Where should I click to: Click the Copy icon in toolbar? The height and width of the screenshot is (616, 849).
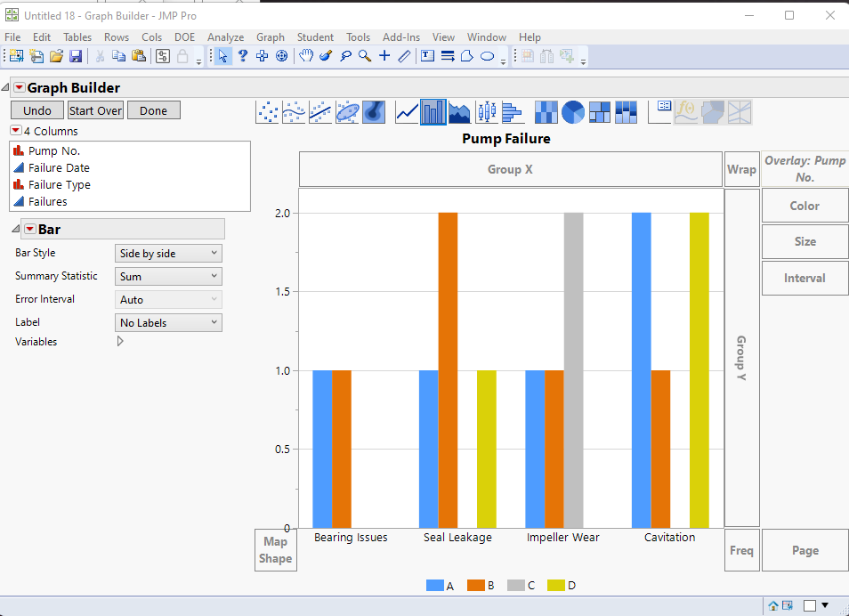pos(118,56)
